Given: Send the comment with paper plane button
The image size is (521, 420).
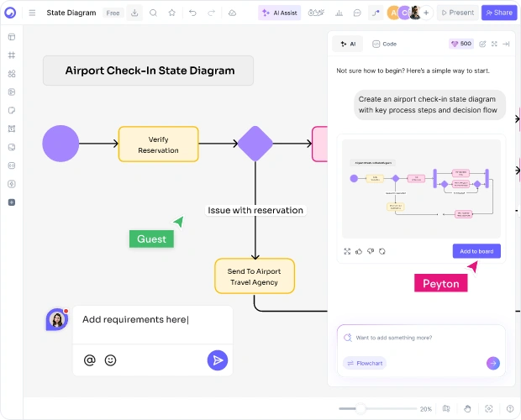Looking at the screenshot, I should (218, 360).
